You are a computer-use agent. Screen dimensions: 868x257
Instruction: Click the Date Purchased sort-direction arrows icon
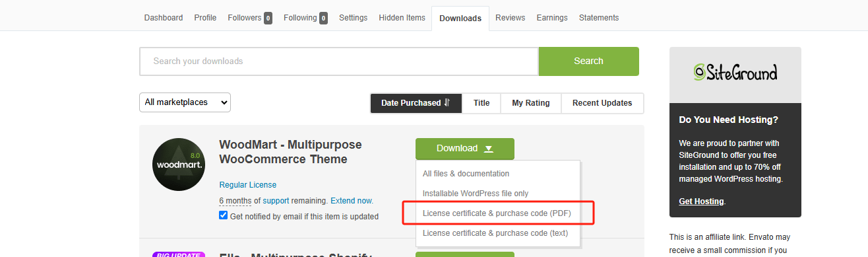[x=447, y=102]
